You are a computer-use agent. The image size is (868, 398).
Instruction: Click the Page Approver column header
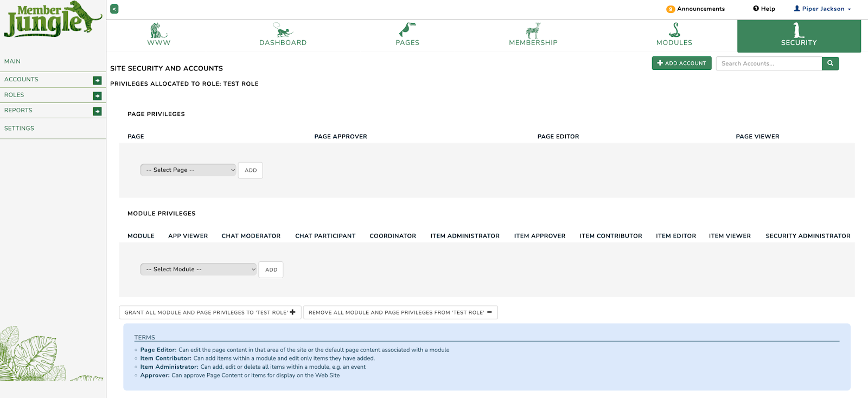[x=341, y=137]
